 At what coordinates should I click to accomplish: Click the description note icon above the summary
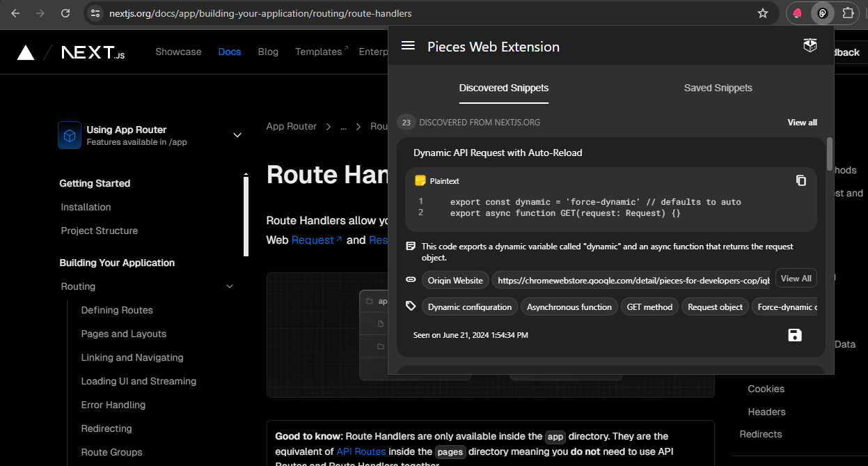411,246
